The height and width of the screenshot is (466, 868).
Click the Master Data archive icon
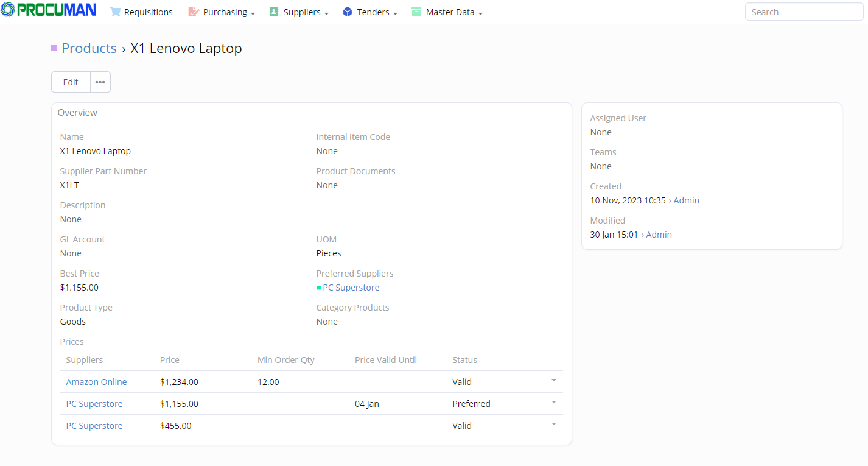[416, 12]
